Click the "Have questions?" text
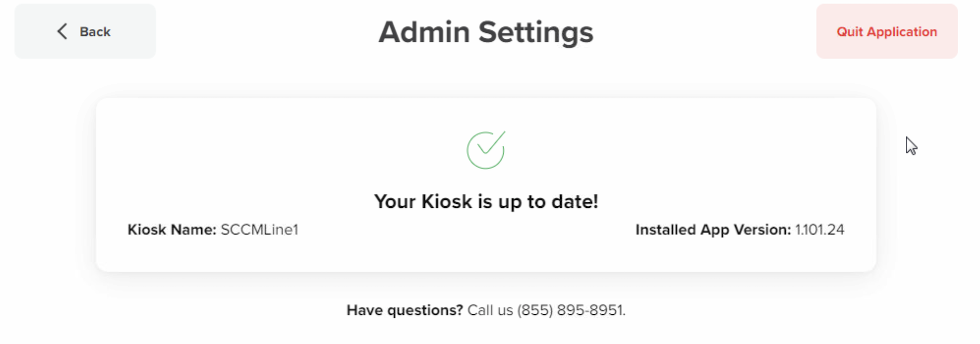The width and height of the screenshot is (980, 344). pyautogui.click(x=404, y=310)
